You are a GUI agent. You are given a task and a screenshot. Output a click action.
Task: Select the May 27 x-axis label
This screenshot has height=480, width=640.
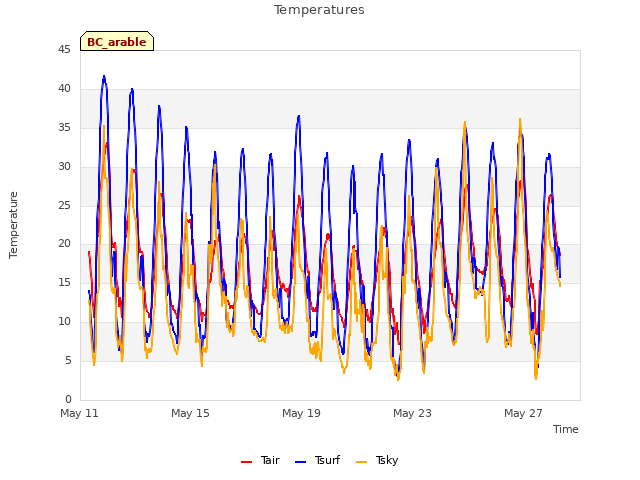[523, 413]
